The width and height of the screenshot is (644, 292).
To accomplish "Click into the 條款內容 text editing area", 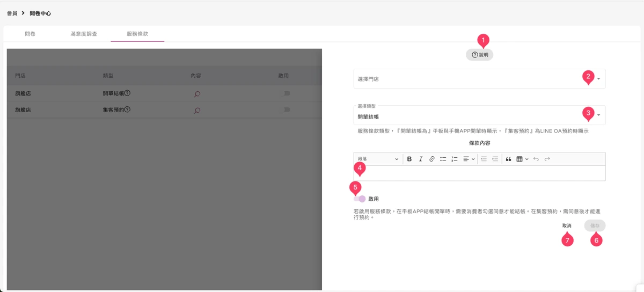I will (479, 173).
